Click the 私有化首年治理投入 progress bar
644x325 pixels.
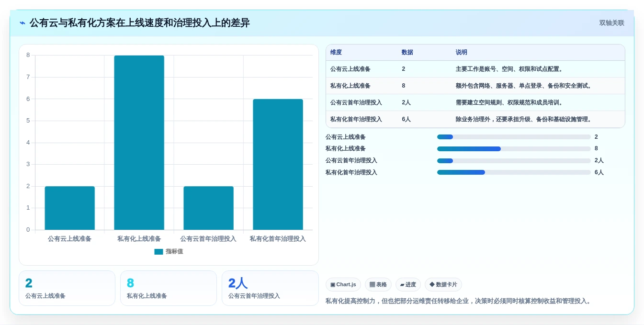(x=514, y=172)
